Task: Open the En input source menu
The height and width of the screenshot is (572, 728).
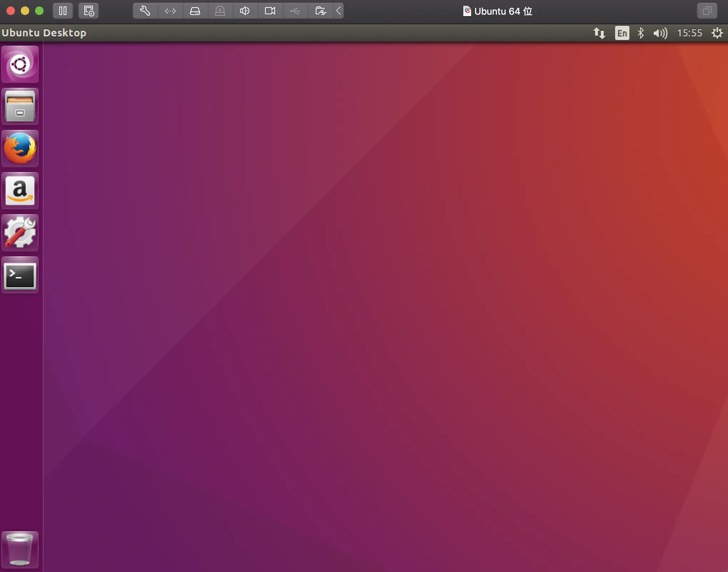Action: click(622, 33)
